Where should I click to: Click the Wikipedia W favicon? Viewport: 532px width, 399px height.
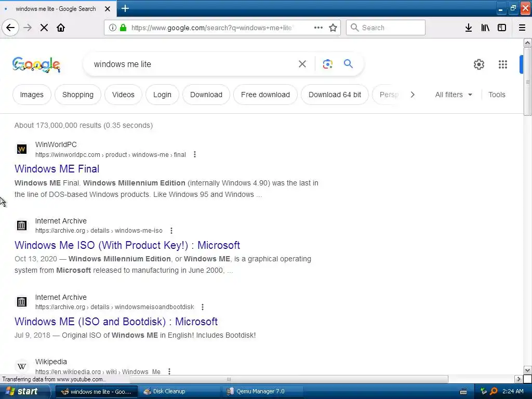click(x=22, y=366)
